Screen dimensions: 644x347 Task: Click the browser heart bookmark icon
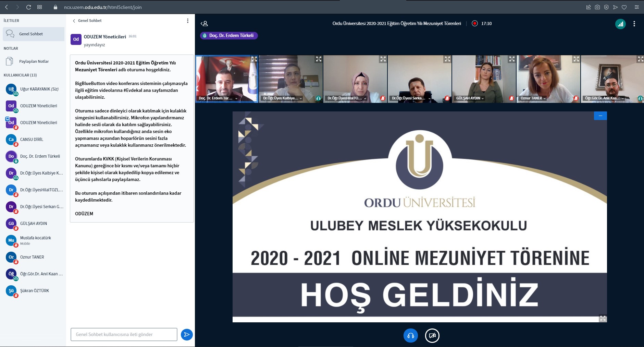pyautogui.click(x=624, y=7)
